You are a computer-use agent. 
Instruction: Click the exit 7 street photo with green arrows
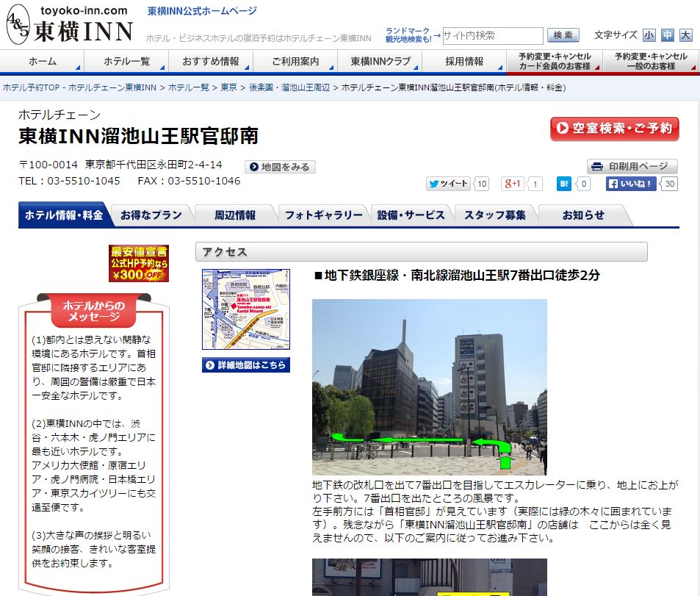[x=430, y=387]
